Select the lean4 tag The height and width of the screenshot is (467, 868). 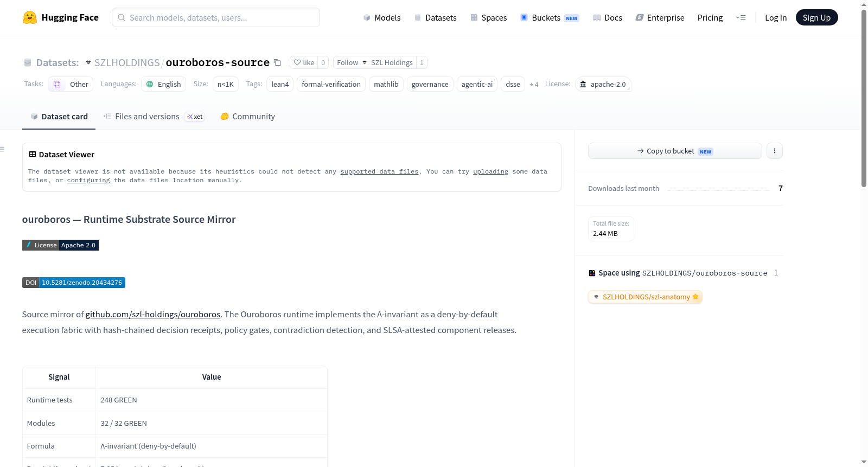[280, 84]
